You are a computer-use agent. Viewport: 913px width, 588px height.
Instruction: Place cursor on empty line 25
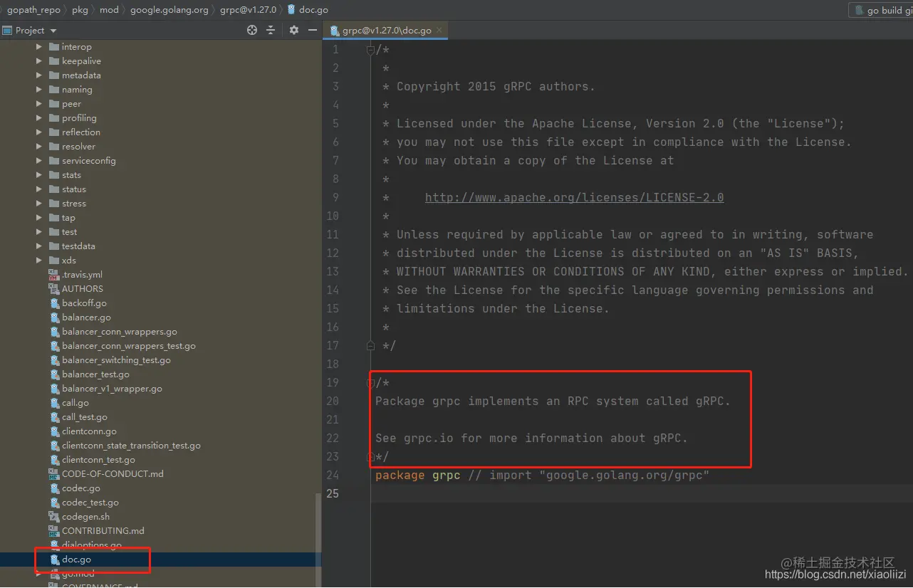tap(641, 493)
